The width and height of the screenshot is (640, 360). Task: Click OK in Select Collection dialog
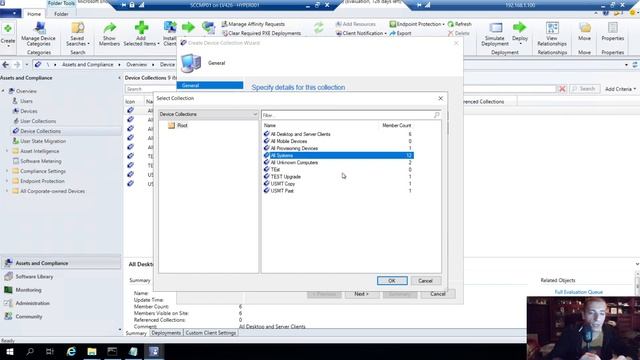pyautogui.click(x=392, y=281)
